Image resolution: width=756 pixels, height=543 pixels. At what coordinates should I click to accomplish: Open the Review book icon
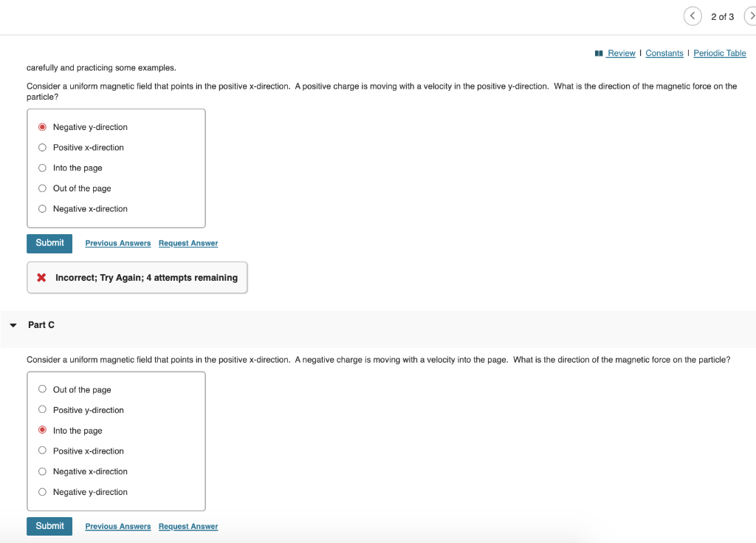coord(599,53)
